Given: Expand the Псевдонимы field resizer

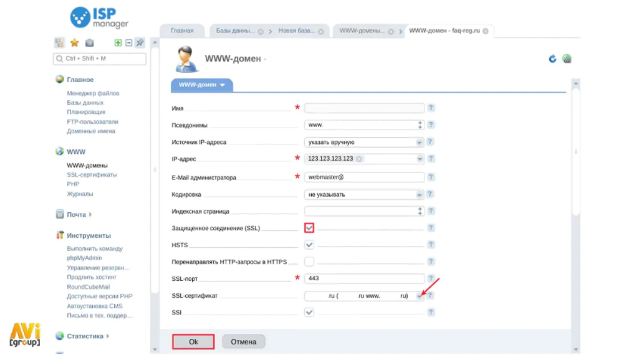Looking at the screenshot, I should point(420,125).
